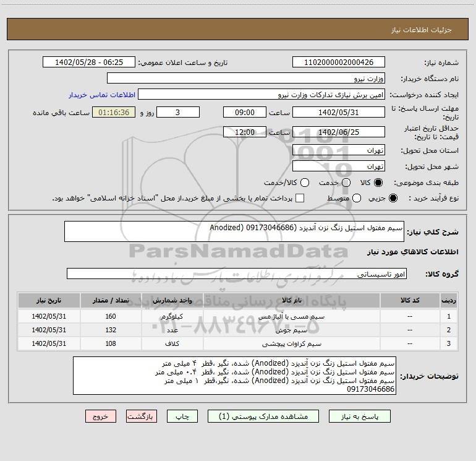Click the delivery province field تهران
Viewport: 476px width, 461px height.
coord(339,150)
